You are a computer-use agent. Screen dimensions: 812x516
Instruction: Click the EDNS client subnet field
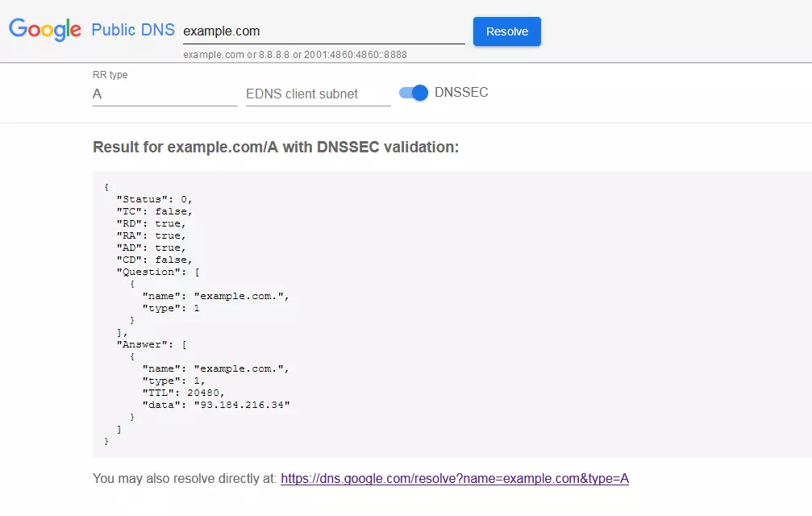pyautogui.click(x=318, y=94)
